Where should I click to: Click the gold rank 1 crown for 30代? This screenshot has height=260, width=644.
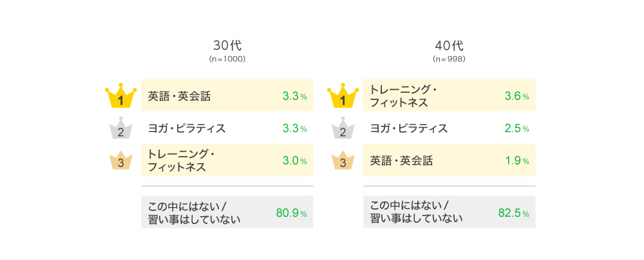point(120,95)
